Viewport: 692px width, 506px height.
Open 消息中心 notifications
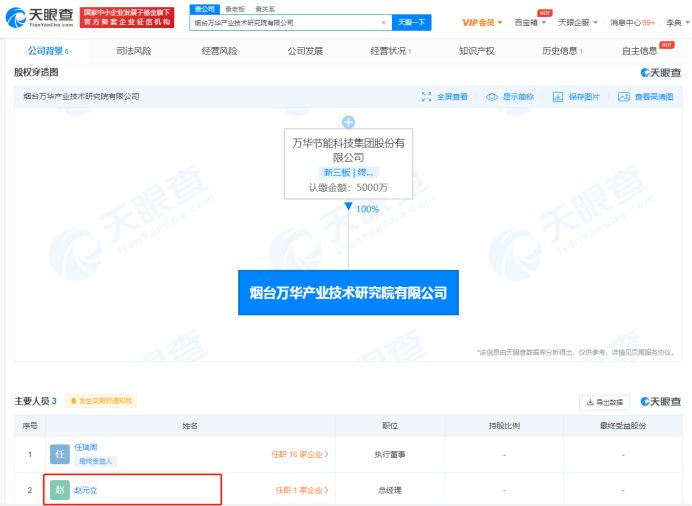(x=632, y=22)
